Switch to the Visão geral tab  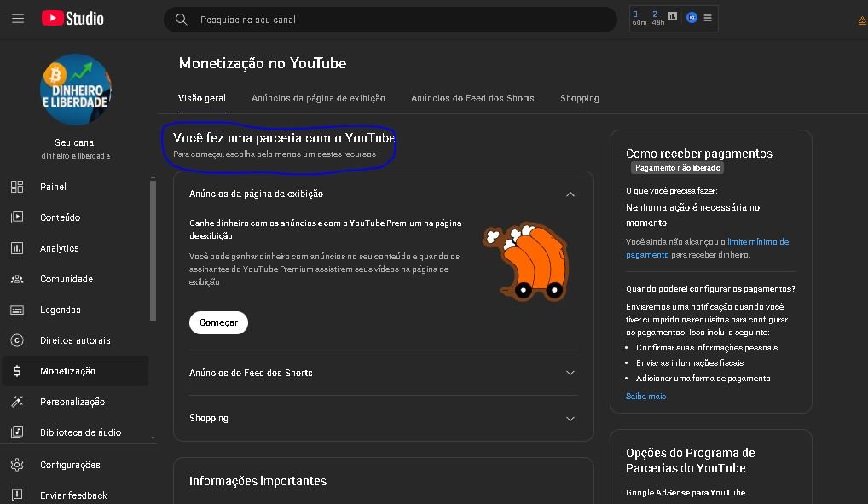pyautogui.click(x=202, y=99)
